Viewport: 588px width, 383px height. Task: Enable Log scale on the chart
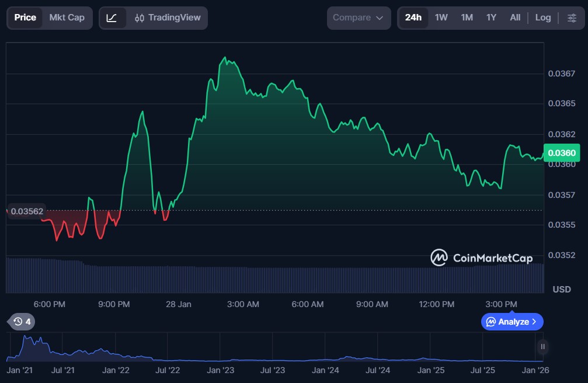[542, 18]
